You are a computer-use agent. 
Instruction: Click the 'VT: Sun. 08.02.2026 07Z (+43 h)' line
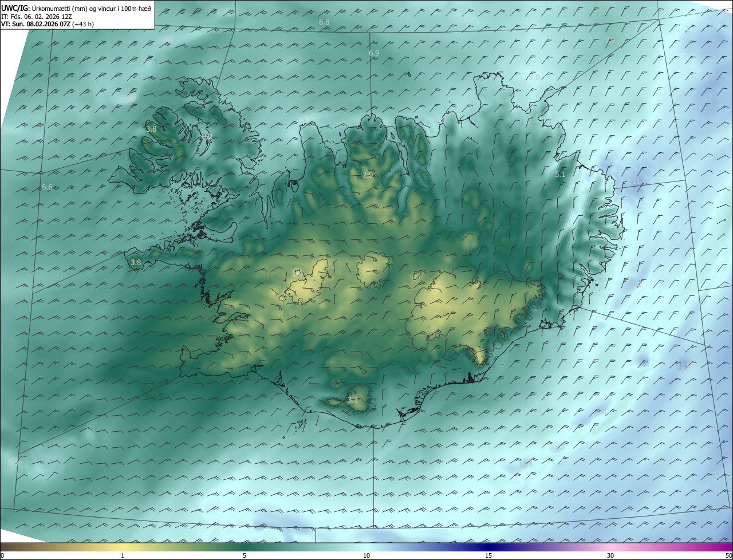point(48,24)
